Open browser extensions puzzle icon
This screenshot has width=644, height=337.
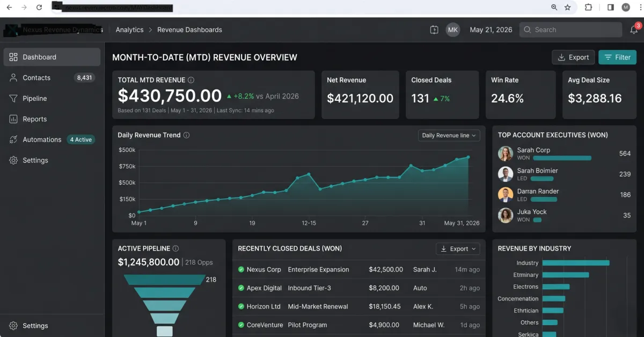[588, 8]
